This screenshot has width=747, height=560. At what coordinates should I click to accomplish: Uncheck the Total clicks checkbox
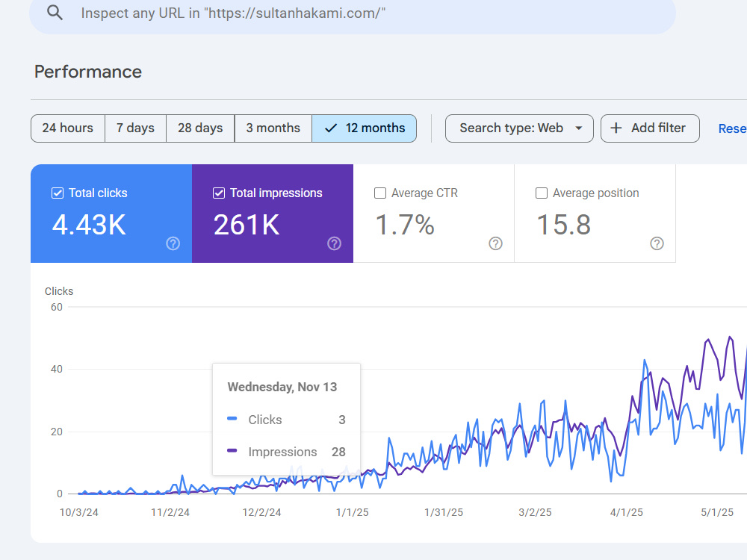58,193
